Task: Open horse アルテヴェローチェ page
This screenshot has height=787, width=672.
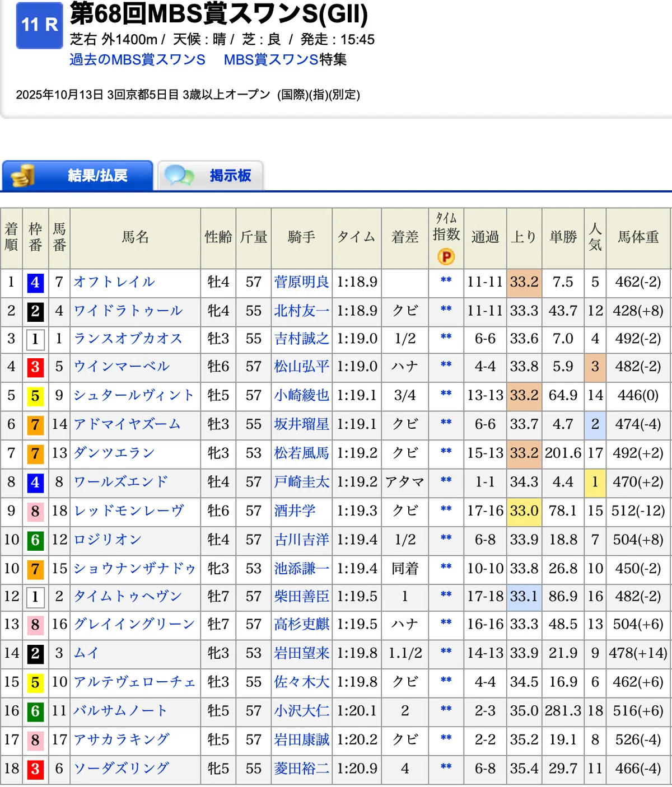Action: click(x=135, y=682)
